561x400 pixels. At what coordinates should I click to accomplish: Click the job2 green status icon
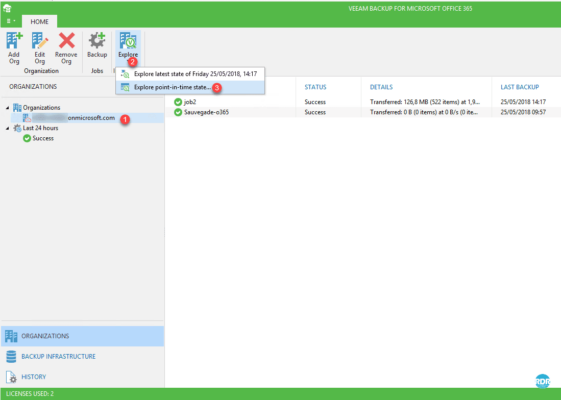click(x=178, y=102)
